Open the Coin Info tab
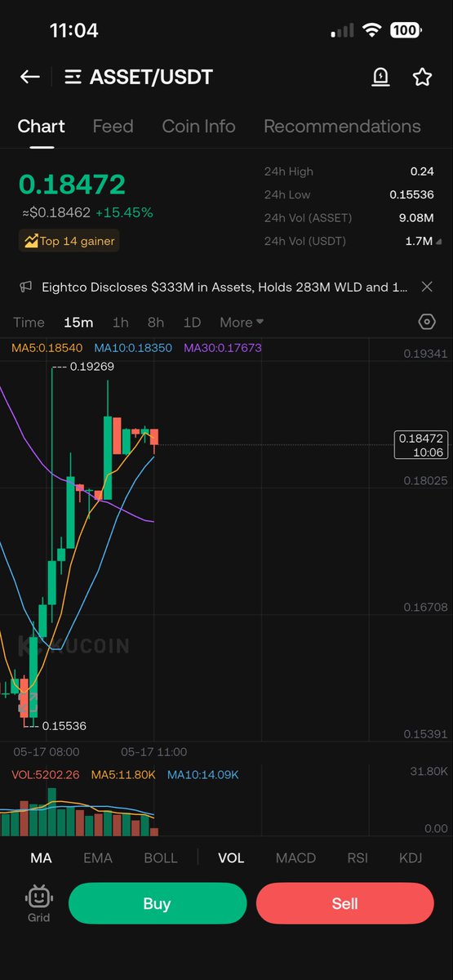 (198, 127)
